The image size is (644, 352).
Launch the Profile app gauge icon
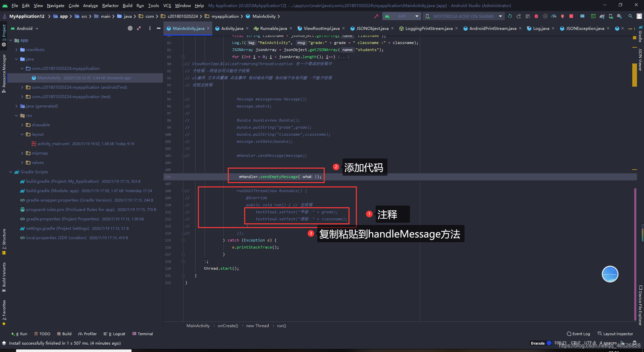(x=554, y=16)
